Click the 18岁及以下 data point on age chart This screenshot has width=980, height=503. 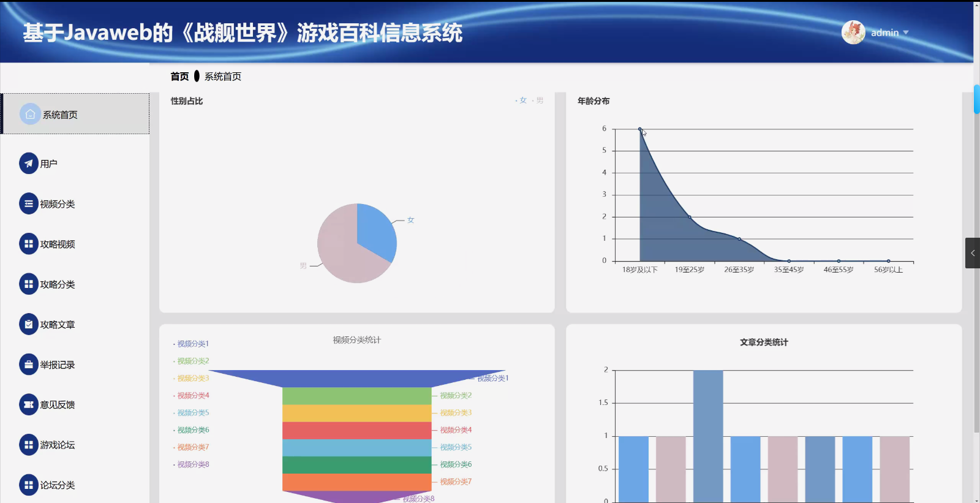pos(640,129)
